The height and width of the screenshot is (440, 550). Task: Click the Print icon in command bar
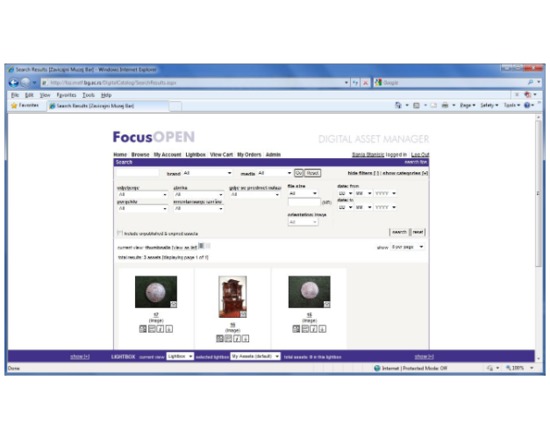tap(445, 105)
